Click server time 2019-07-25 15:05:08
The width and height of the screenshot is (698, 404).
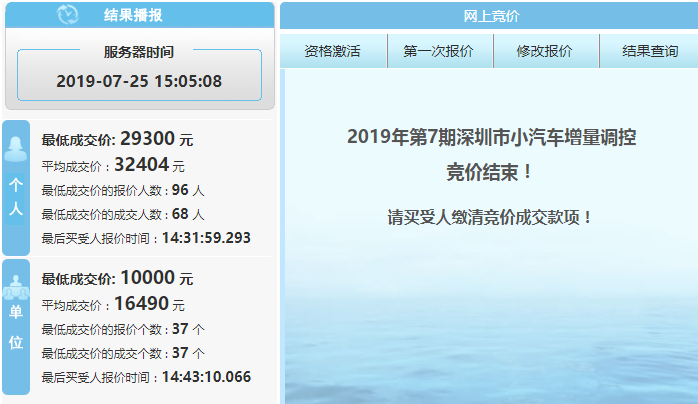[x=139, y=81]
